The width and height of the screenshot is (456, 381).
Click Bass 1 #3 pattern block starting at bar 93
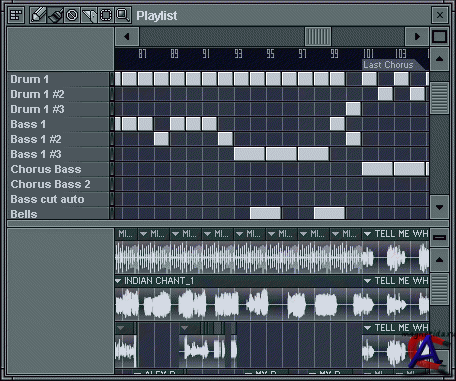(249, 154)
